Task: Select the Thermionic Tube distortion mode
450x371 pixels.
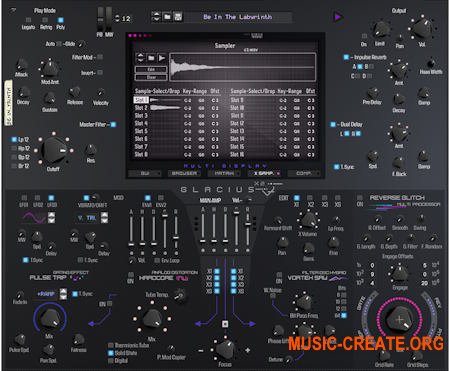Action: point(110,345)
